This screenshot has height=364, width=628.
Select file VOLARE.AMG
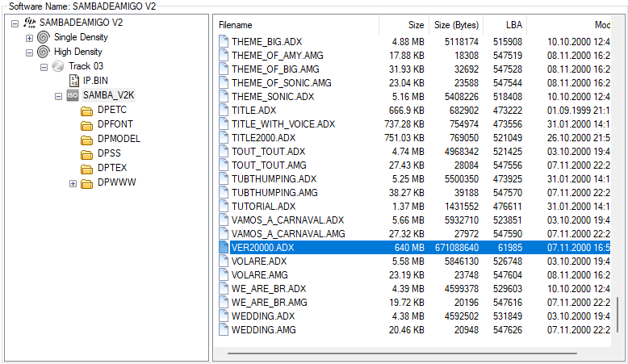tap(260, 274)
